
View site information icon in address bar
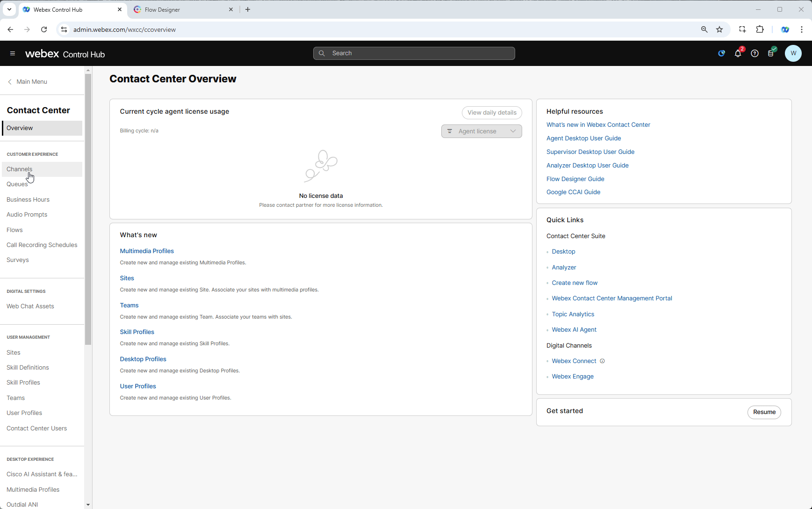point(64,29)
